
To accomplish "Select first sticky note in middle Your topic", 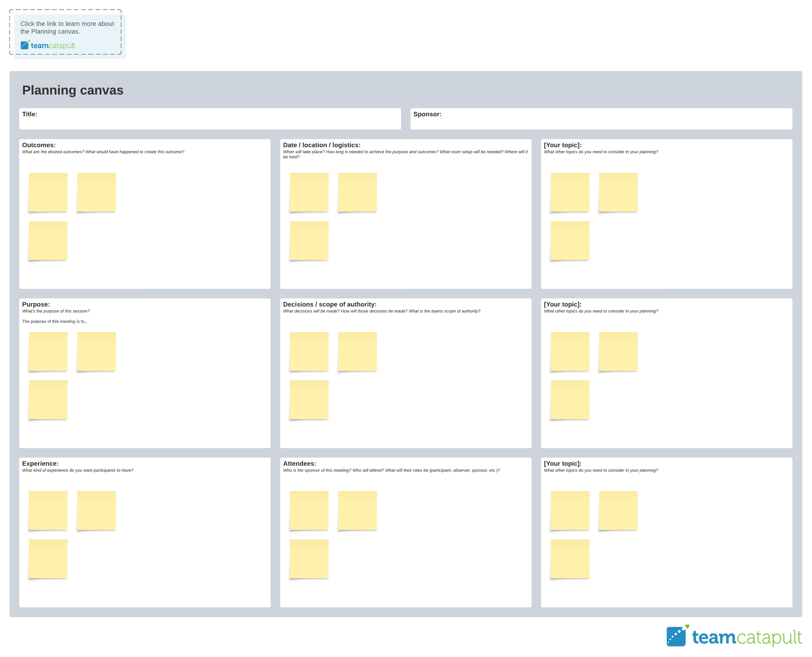I will (570, 352).
